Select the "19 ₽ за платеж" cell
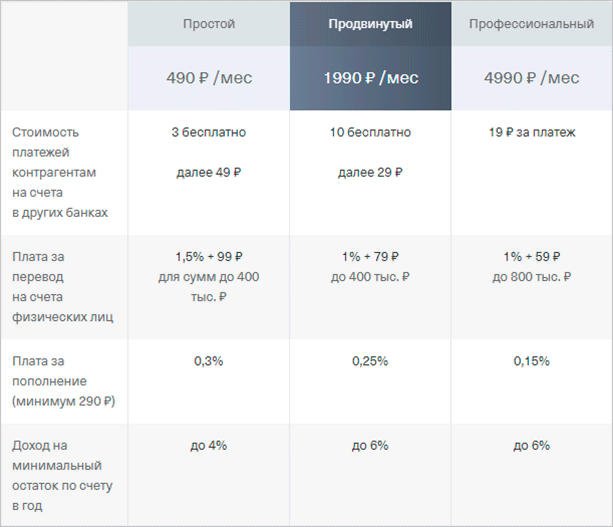 531,132
